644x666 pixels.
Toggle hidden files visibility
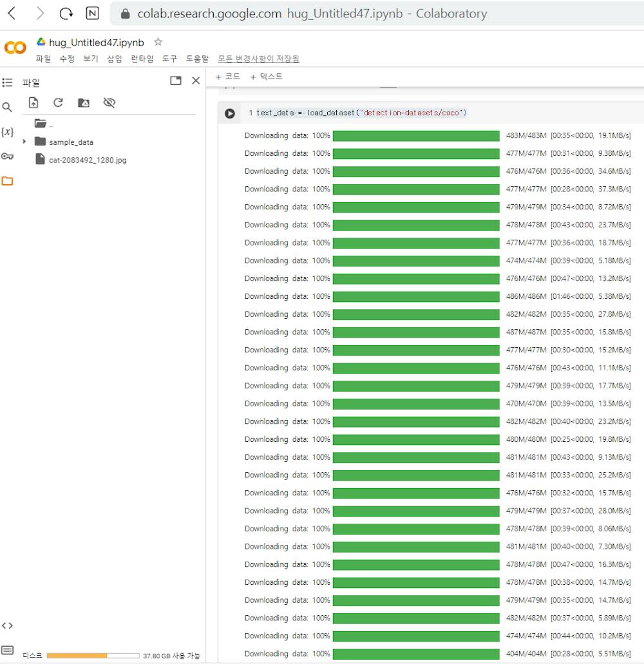coord(109,102)
